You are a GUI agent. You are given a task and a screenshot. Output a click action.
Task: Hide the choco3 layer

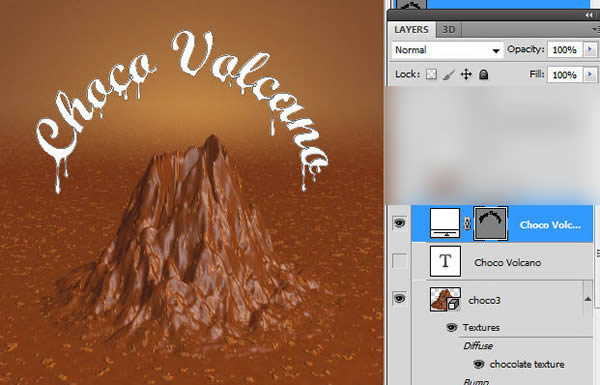click(x=399, y=298)
